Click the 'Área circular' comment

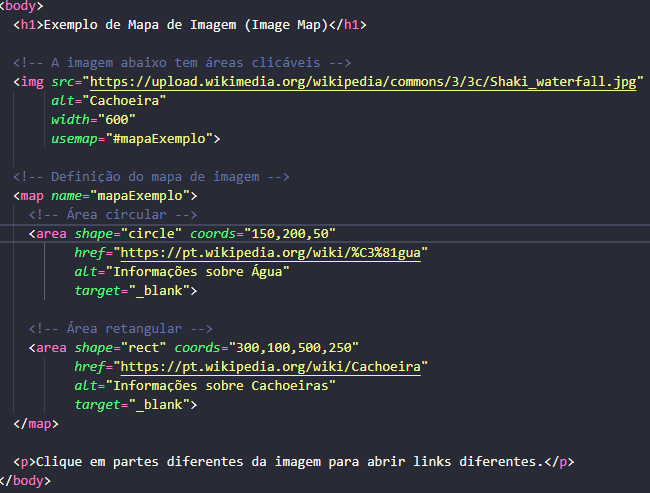click(x=112, y=215)
